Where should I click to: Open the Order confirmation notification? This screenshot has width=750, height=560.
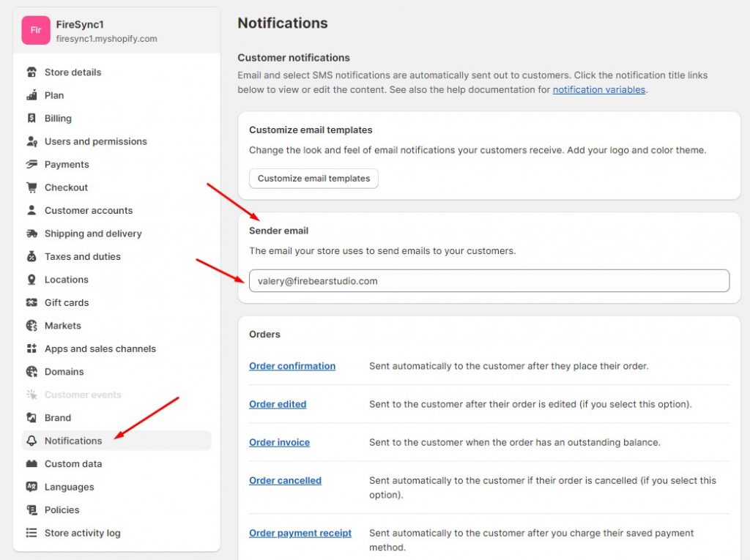point(292,365)
